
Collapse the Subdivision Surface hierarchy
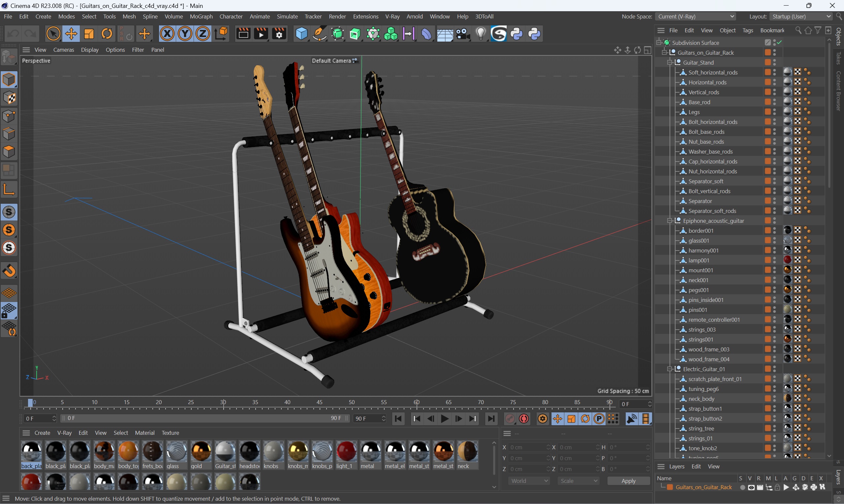click(659, 43)
